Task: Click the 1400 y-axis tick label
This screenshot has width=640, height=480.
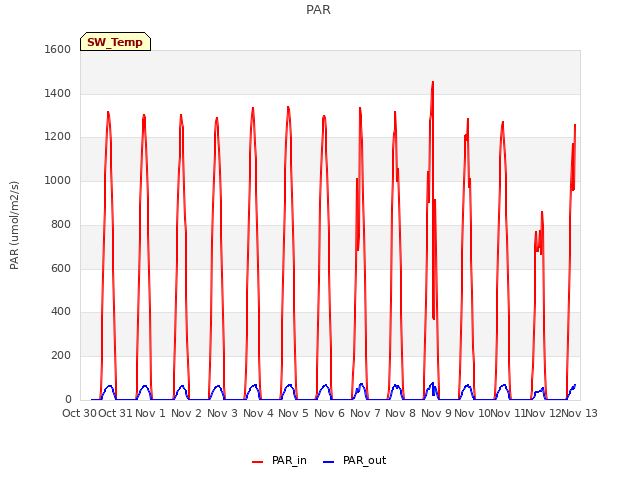Action: click(58, 94)
